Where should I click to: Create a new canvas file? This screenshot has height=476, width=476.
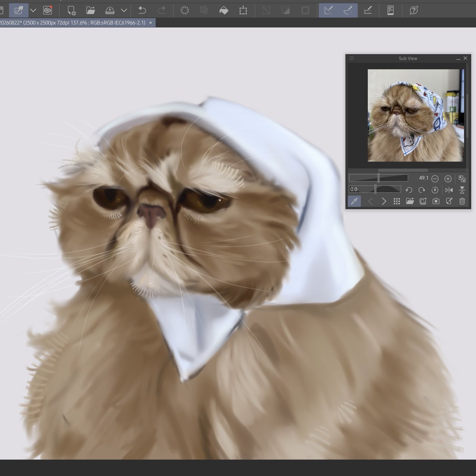click(71, 10)
